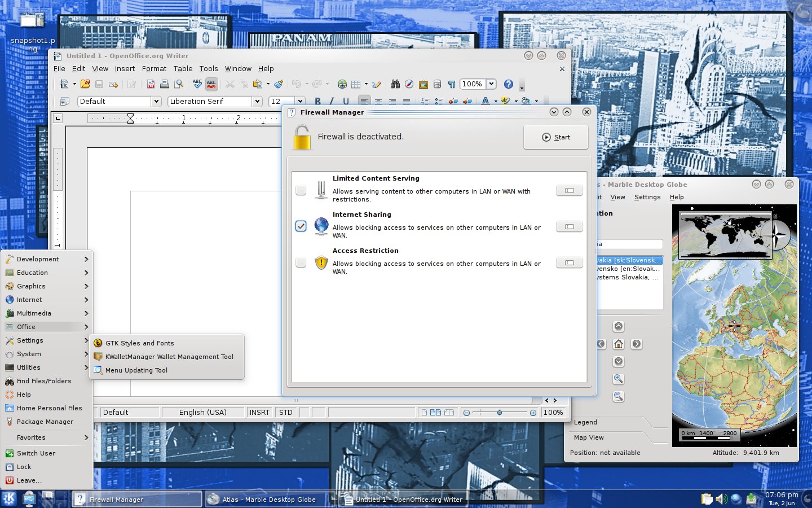Select the Format Paintbrush icon
The height and width of the screenshot is (508, 812).
click(x=279, y=84)
